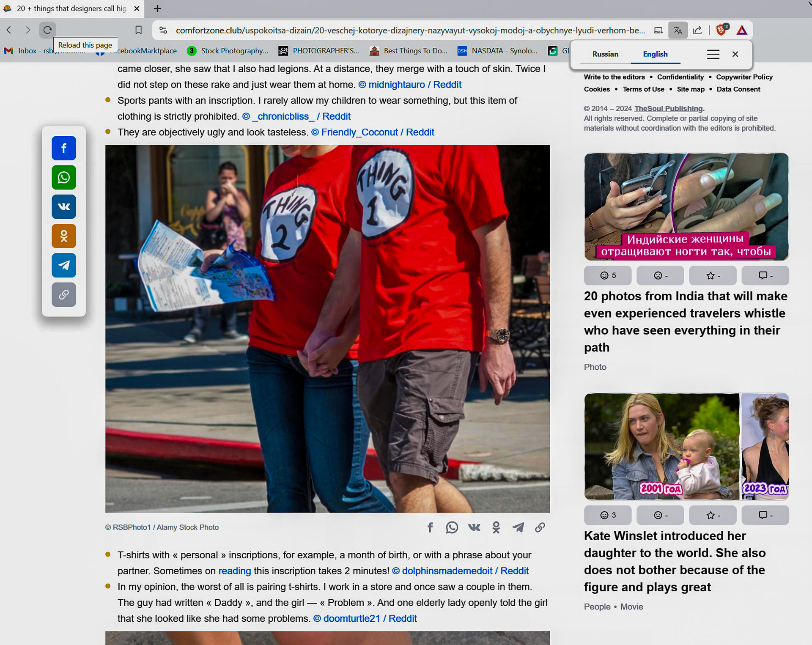Click the VK share button in sidebar
812x645 pixels.
pyautogui.click(x=64, y=206)
